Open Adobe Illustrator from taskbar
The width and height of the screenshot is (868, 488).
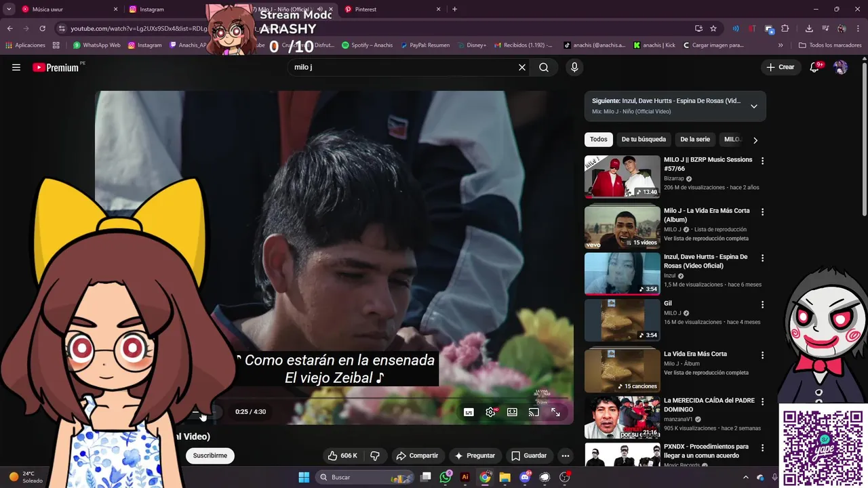465,477
